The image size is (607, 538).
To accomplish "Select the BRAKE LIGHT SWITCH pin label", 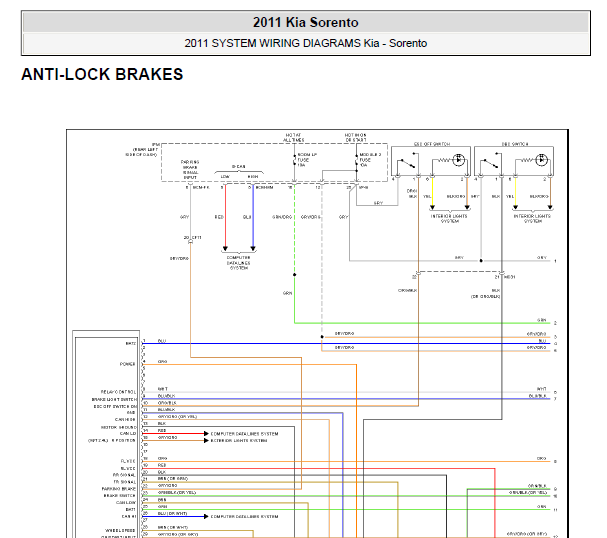I will click(x=114, y=399).
